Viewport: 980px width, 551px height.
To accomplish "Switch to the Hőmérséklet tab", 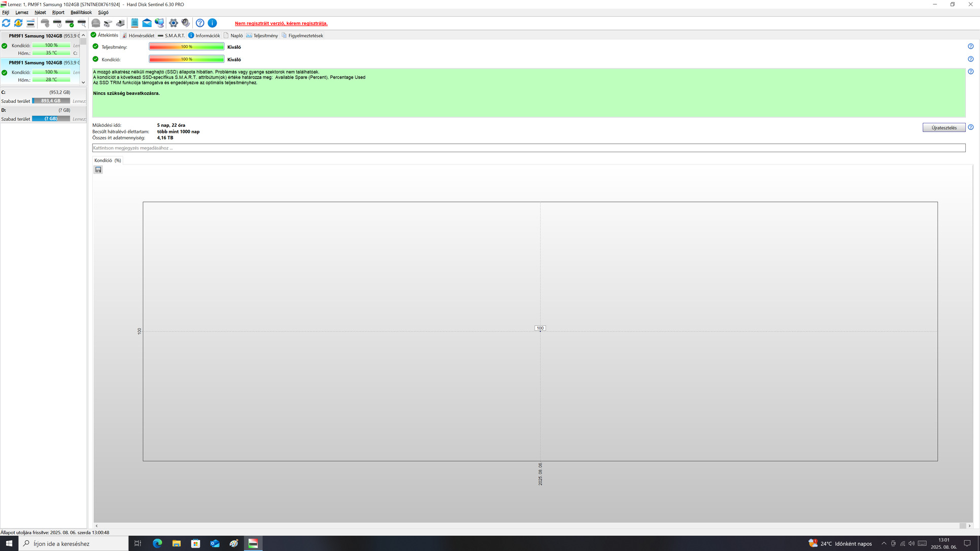I will point(138,36).
